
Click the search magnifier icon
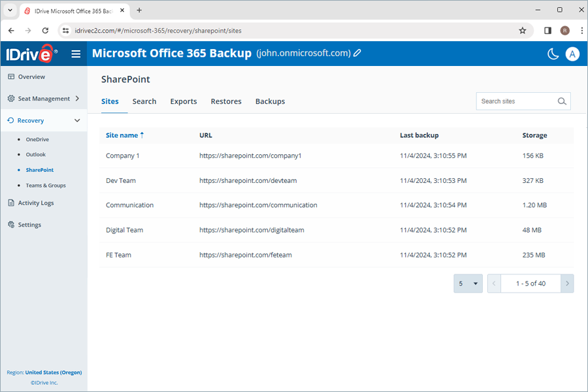(562, 101)
